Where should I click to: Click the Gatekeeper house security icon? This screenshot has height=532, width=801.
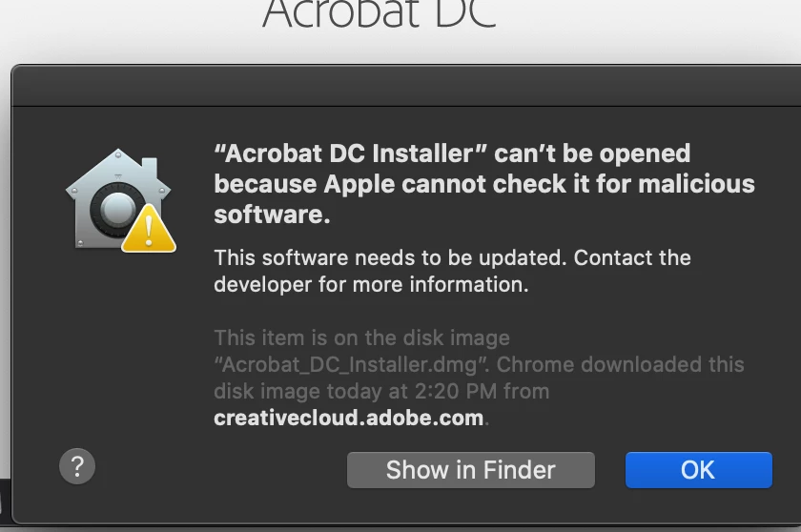[120, 200]
